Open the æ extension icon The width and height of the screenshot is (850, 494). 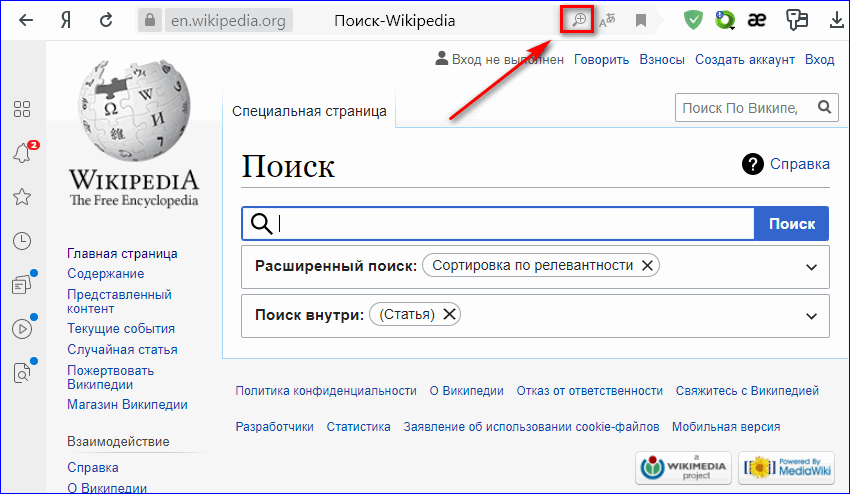[x=757, y=21]
